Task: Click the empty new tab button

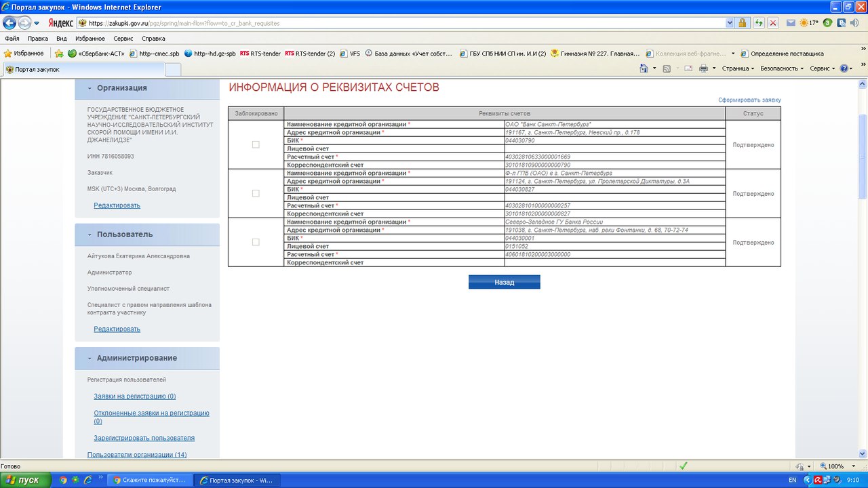Action: (x=173, y=69)
